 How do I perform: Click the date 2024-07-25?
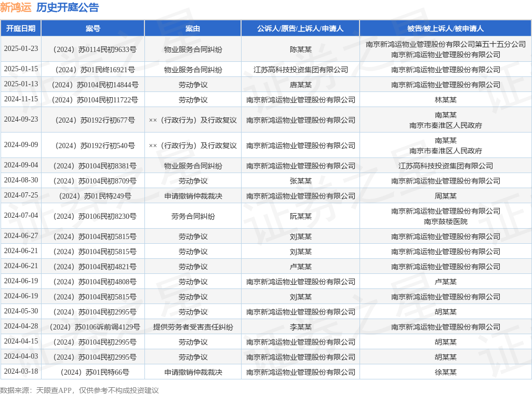tap(21, 195)
